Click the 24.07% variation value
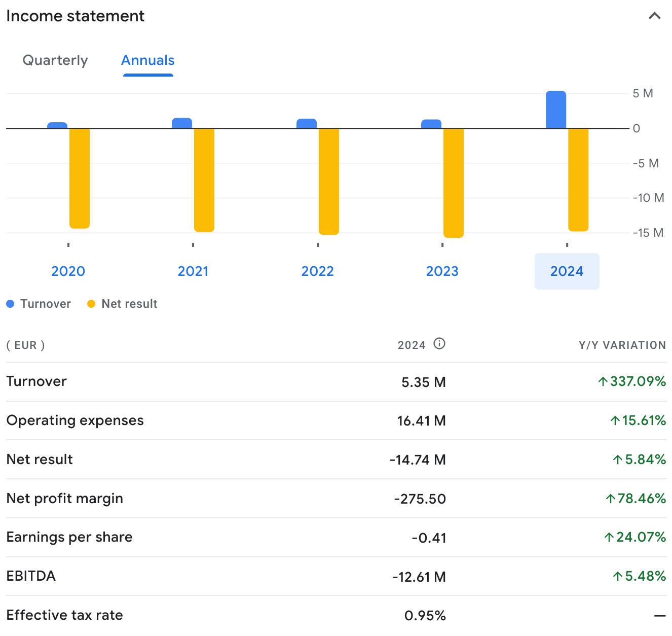The image size is (672, 636). pyautogui.click(x=635, y=537)
